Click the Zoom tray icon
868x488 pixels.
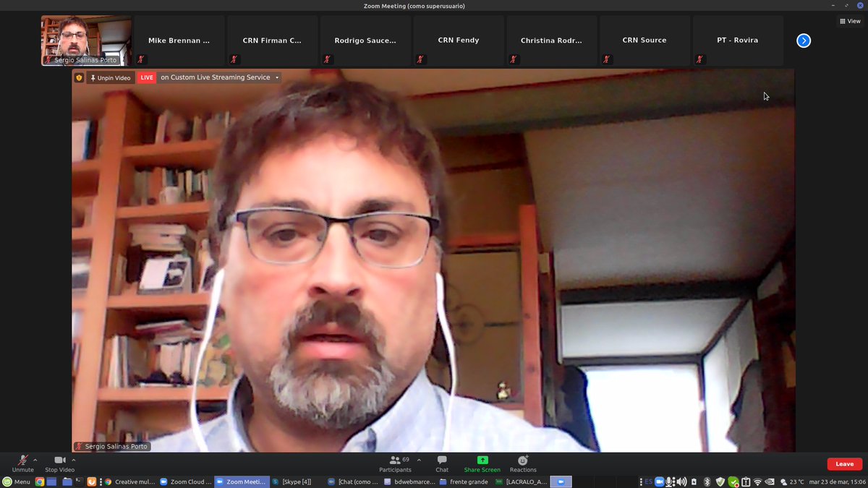pyautogui.click(x=660, y=481)
